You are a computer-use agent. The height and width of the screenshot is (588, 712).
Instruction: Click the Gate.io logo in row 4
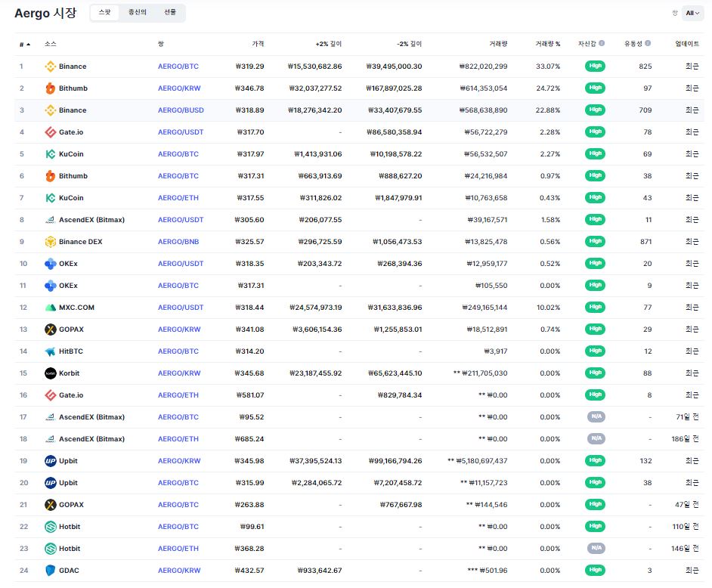[x=51, y=132]
